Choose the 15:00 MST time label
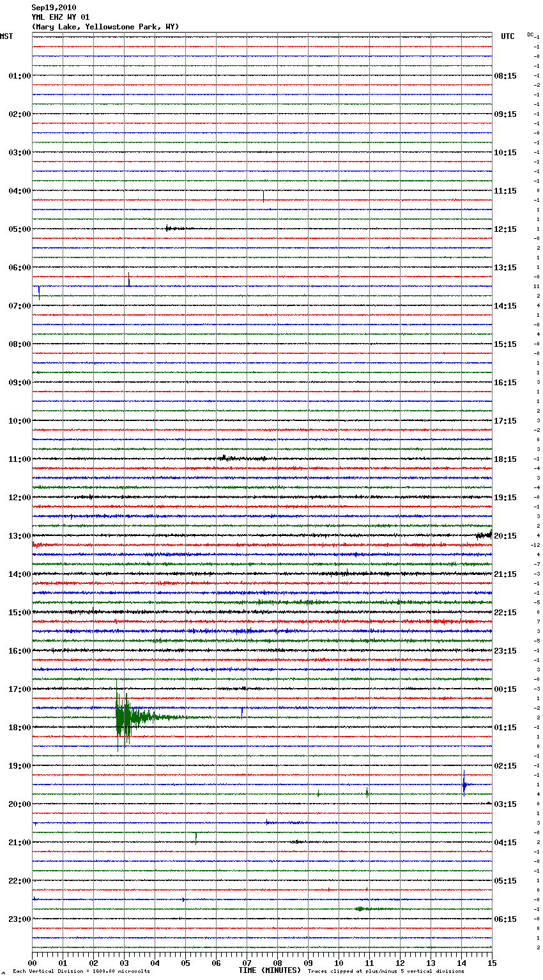 (19, 613)
